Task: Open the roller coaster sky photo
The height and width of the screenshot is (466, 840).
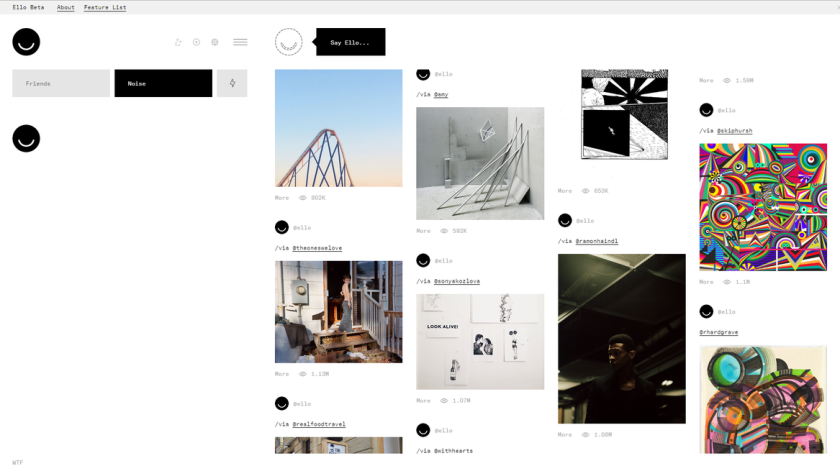Action: pos(339,128)
